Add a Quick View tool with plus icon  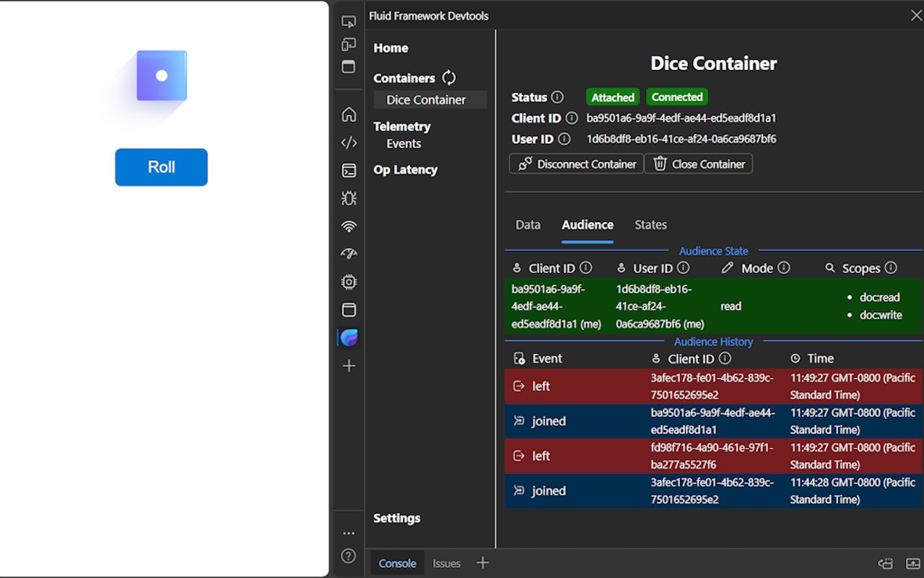[483, 563]
